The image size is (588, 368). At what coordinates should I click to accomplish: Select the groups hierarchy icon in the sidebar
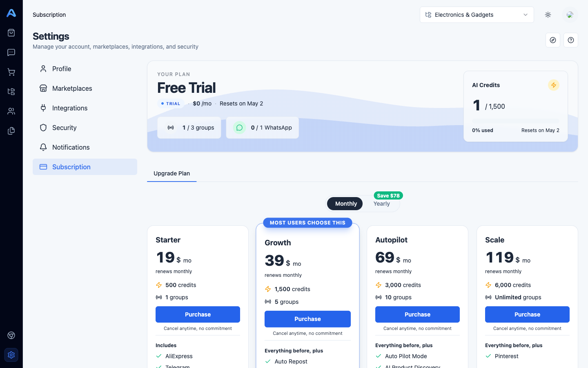coord(11,91)
